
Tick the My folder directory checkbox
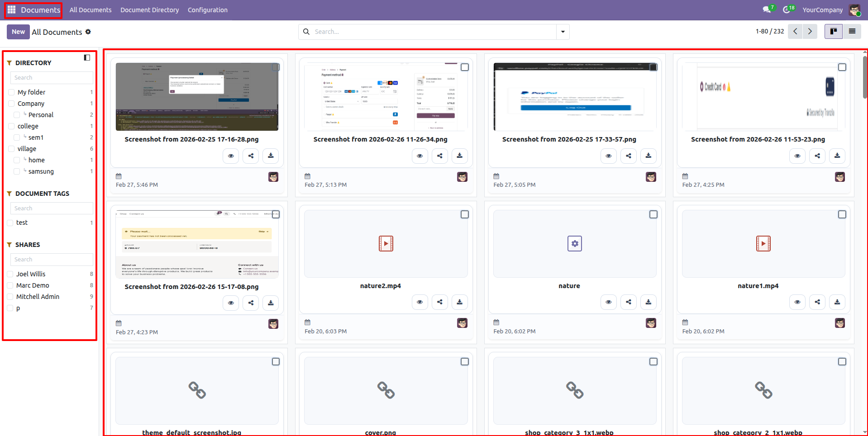coord(11,92)
